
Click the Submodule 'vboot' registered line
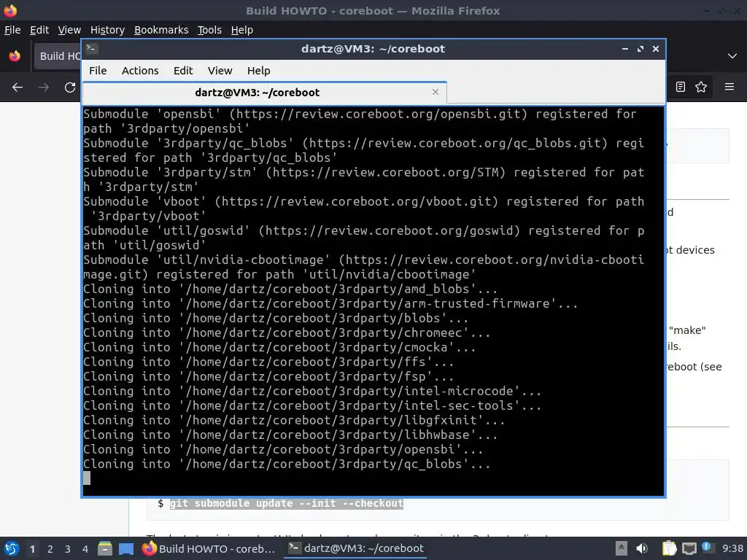[x=364, y=209]
